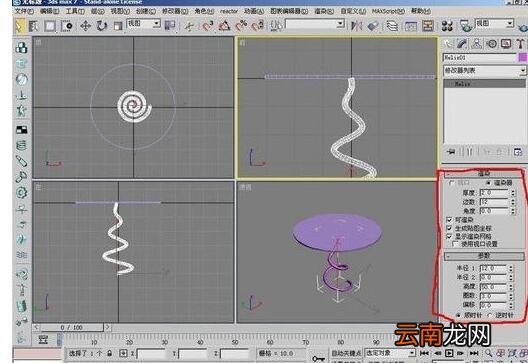
Task: Open the Layer Manager
Action: click(x=392, y=26)
